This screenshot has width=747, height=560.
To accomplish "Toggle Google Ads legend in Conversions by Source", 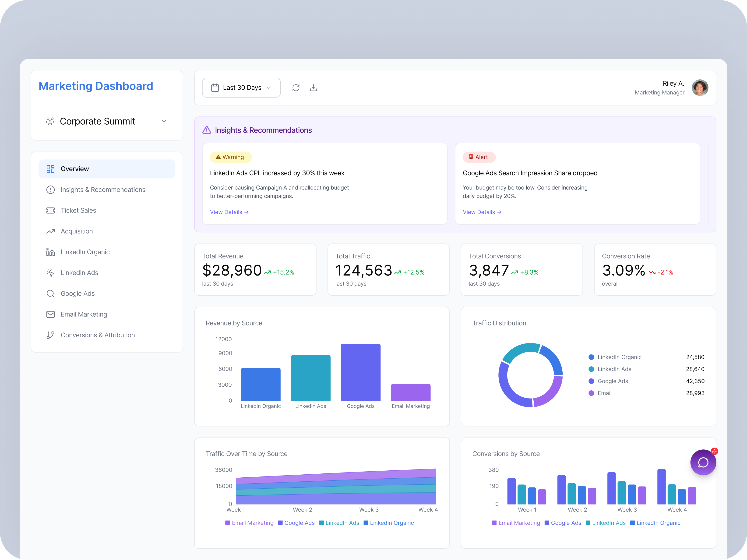I will tap(563, 523).
